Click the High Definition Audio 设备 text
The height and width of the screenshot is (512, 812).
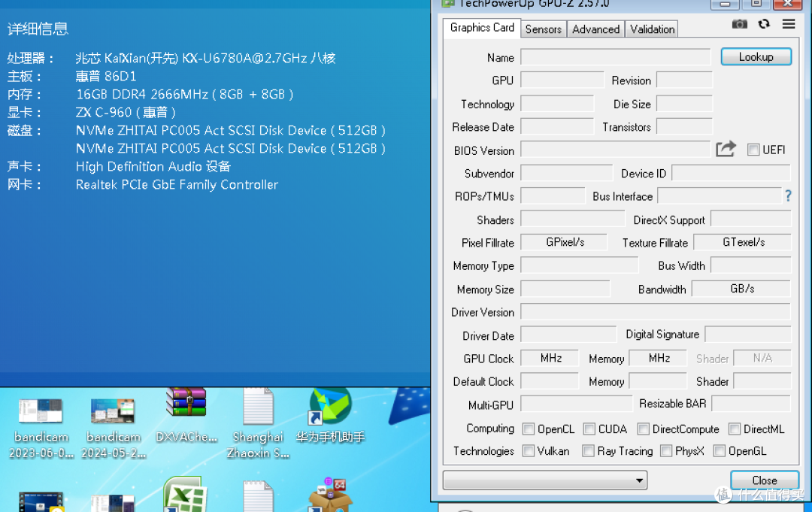[153, 167]
